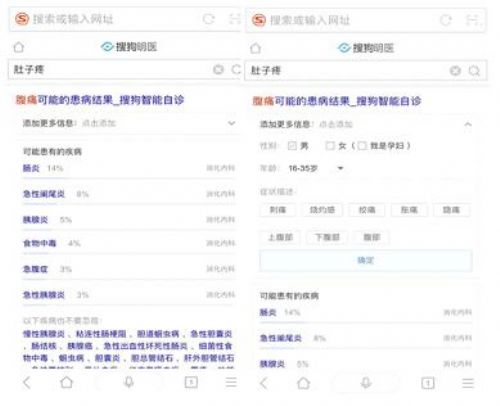
Task: Open the 16-35岁 age dropdown
Action: point(315,168)
